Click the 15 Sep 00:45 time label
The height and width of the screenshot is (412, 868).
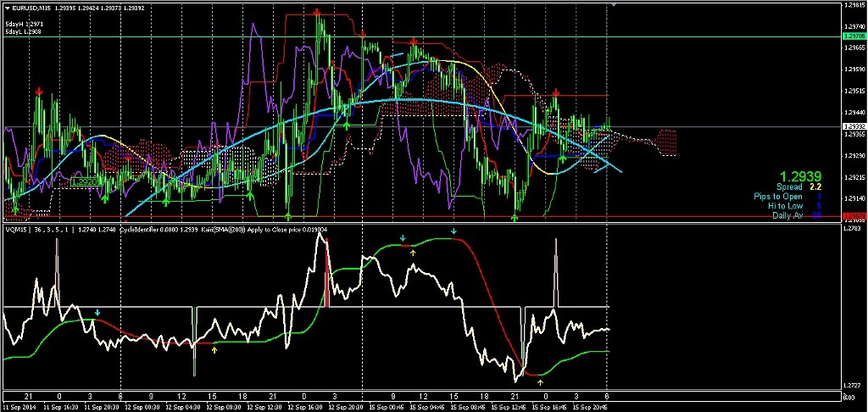click(x=385, y=406)
